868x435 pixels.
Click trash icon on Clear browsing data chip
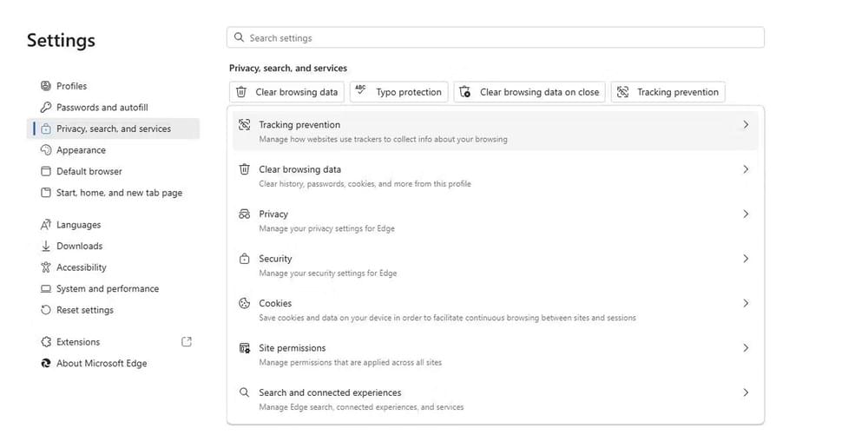point(241,92)
